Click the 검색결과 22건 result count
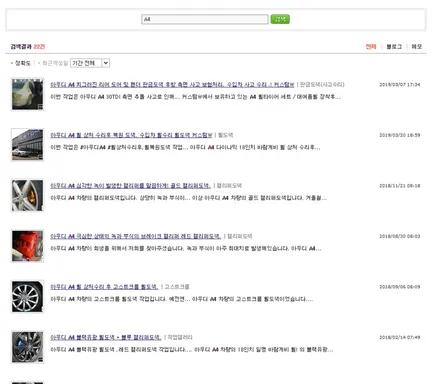440x384 pixels. click(x=28, y=47)
